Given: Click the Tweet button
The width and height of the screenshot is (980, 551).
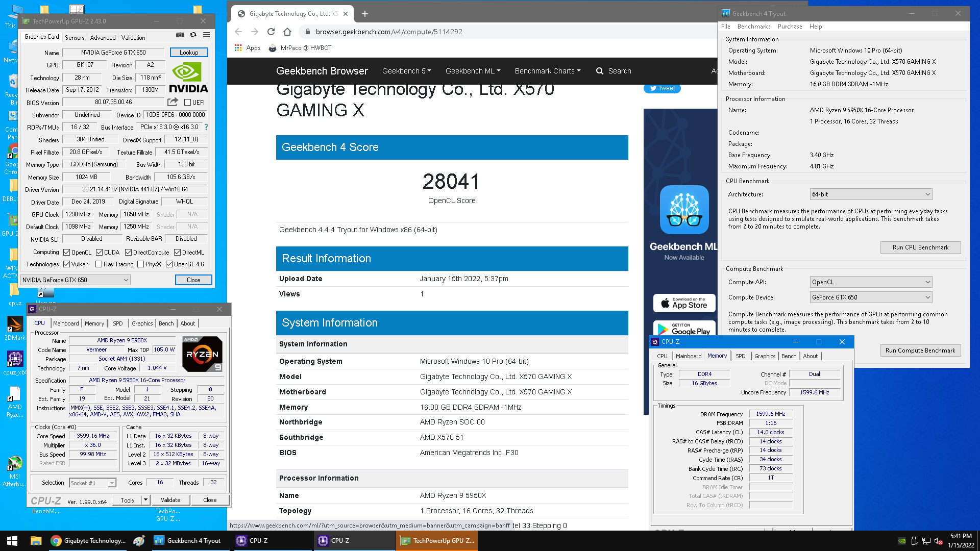Looking at the screenshot, I should click(662, 88).
